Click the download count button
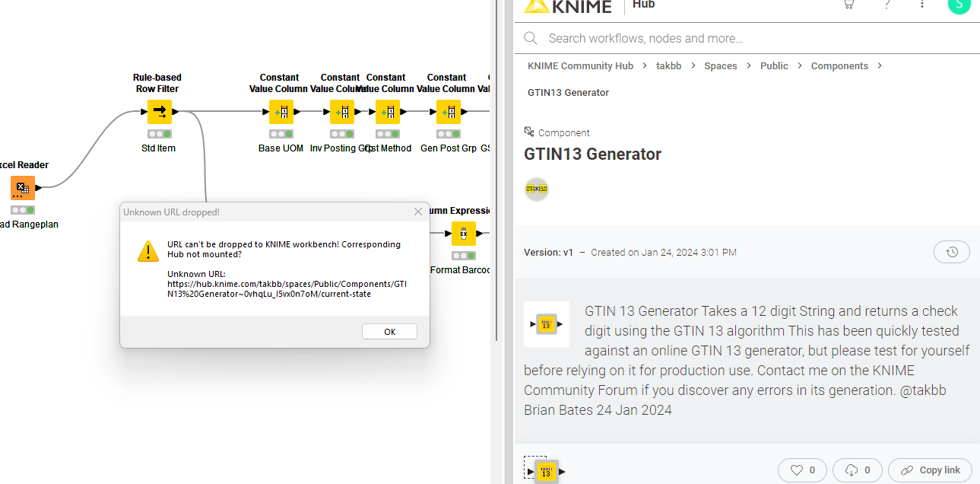 [x=858, y=470]
